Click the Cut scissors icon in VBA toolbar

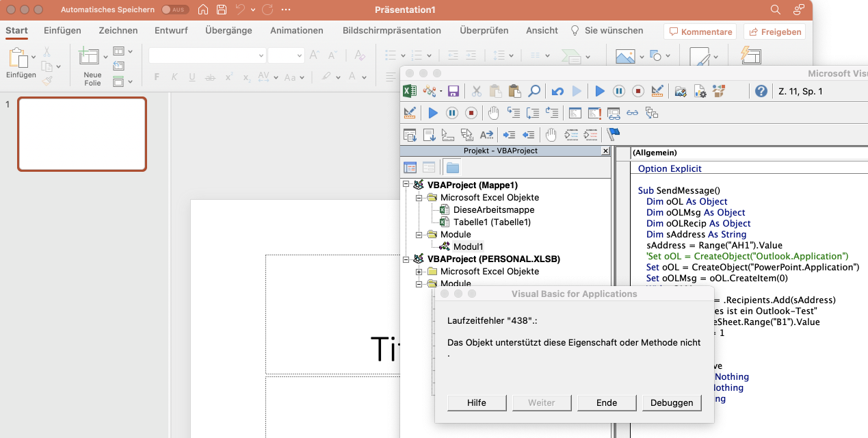tap(477, 91)
